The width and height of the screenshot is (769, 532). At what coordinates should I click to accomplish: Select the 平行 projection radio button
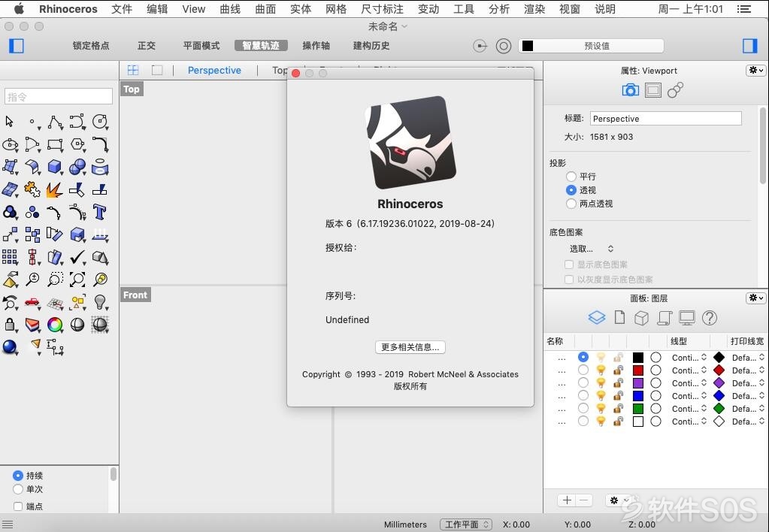click(x=571, y=177)
